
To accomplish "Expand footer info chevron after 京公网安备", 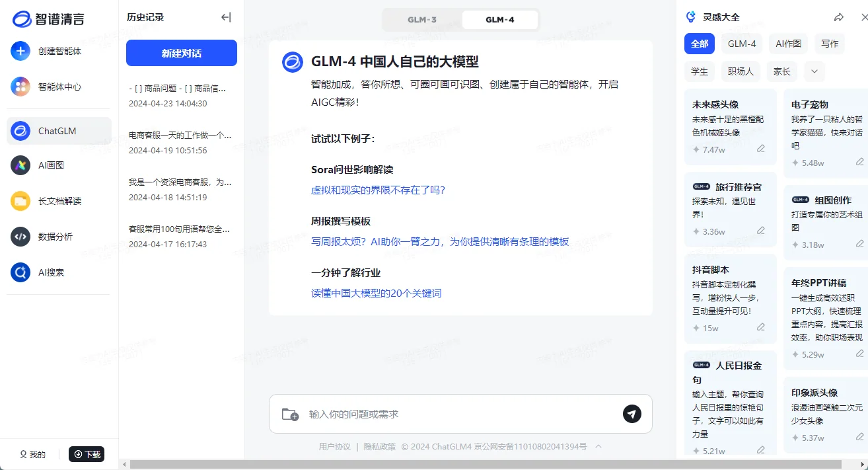I will tap(598, 446).
